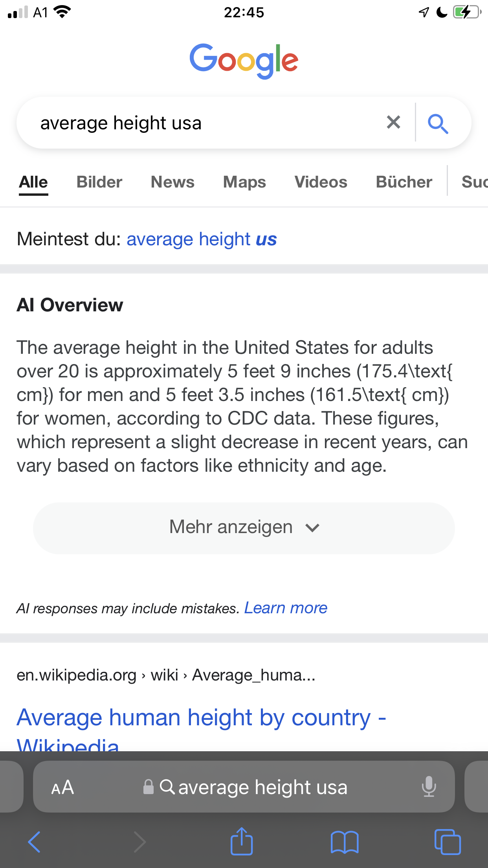Clear the search box with the X icon
This screenshot has height=868, width=488.
coord(393,122)
